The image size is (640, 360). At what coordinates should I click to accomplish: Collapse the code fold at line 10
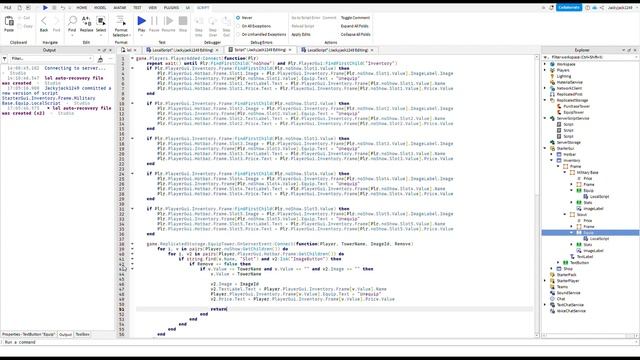132,103
